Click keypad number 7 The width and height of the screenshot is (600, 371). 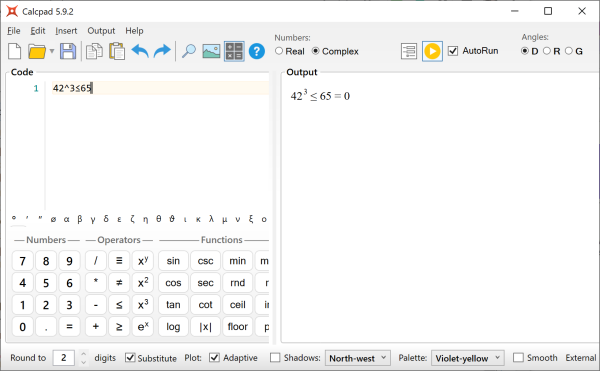(23, 261)
